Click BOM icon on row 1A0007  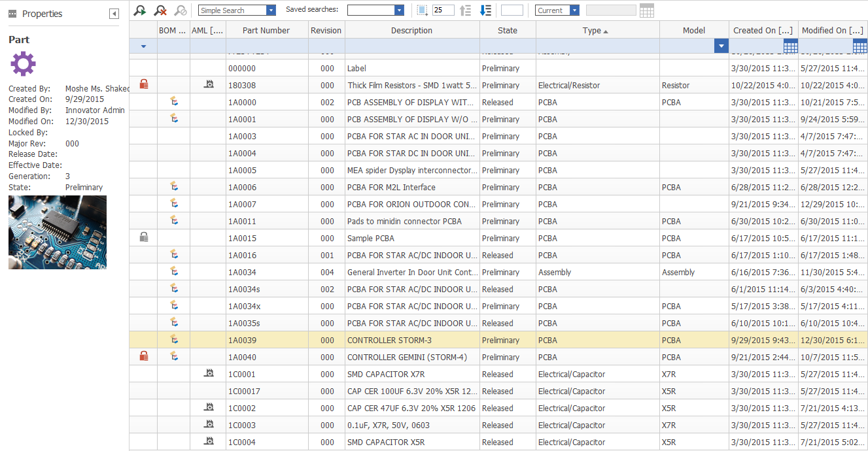(x=174, y=203)
